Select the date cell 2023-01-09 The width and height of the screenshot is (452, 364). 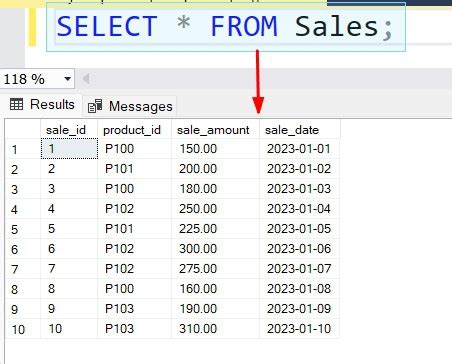click(300, 309)
